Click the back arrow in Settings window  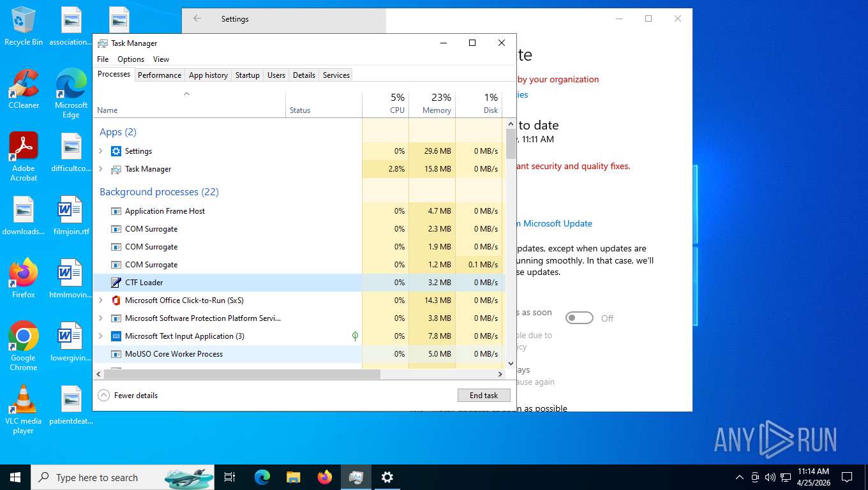pos(197,19)
